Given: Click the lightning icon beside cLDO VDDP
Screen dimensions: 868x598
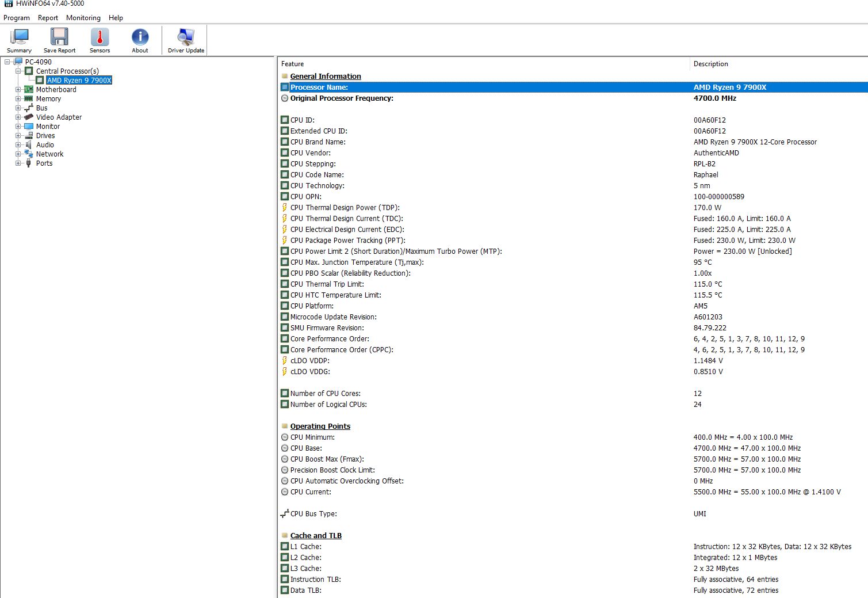Looking at the screenshot, I should 284,360.
